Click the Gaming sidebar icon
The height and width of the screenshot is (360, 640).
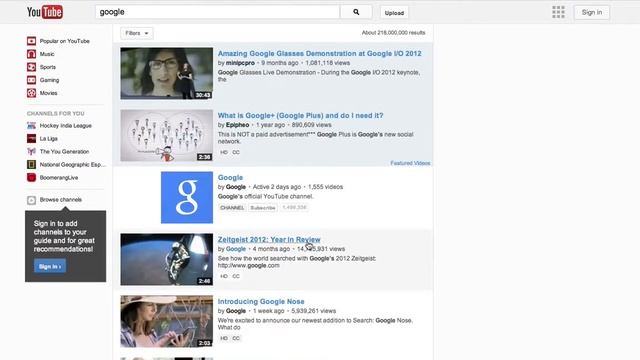[31, 80]
